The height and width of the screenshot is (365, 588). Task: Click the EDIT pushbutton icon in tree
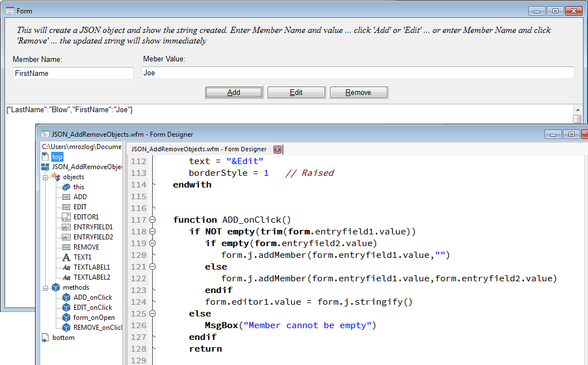tap(66, 207)
